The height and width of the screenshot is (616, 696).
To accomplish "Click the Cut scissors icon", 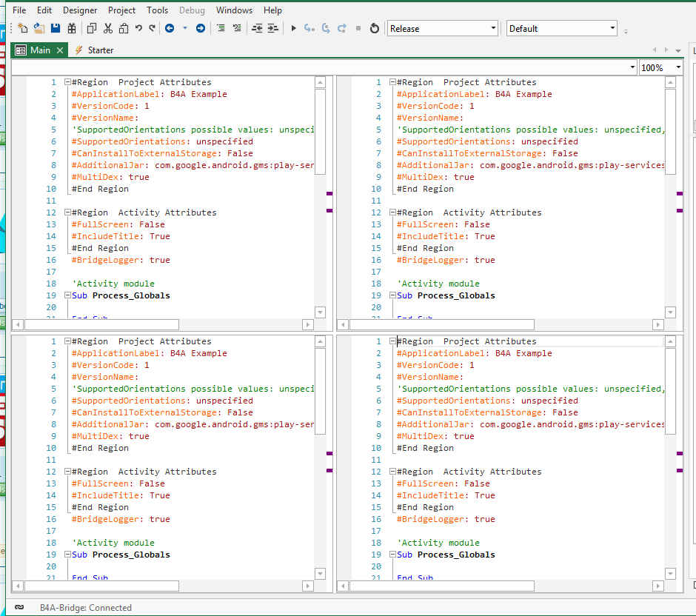I will pyautogui.click(x=108, y=28).
